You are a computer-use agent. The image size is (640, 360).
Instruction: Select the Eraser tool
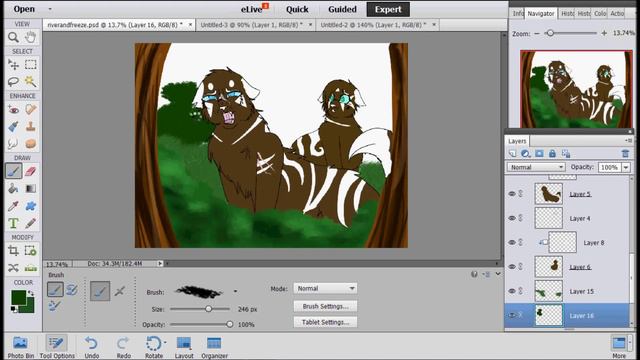tap(30, 171)
